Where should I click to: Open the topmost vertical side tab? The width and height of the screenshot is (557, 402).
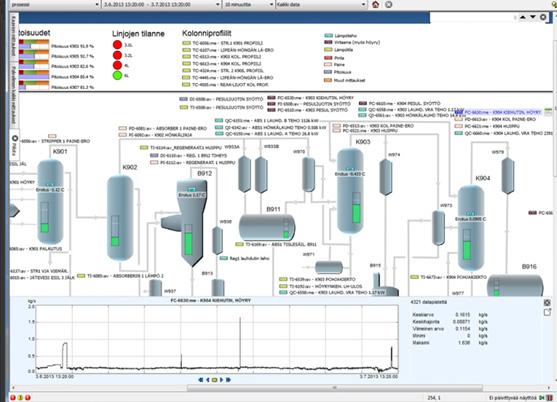(14, 36)
